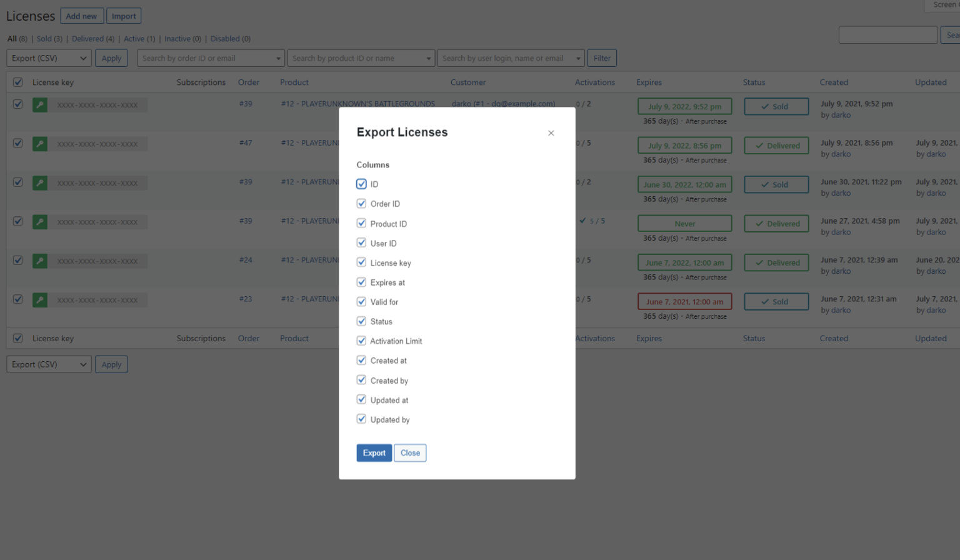Click the Add new license button
Image resolution: width=960 pixels, height=560 pixels.
pos(81,16)
